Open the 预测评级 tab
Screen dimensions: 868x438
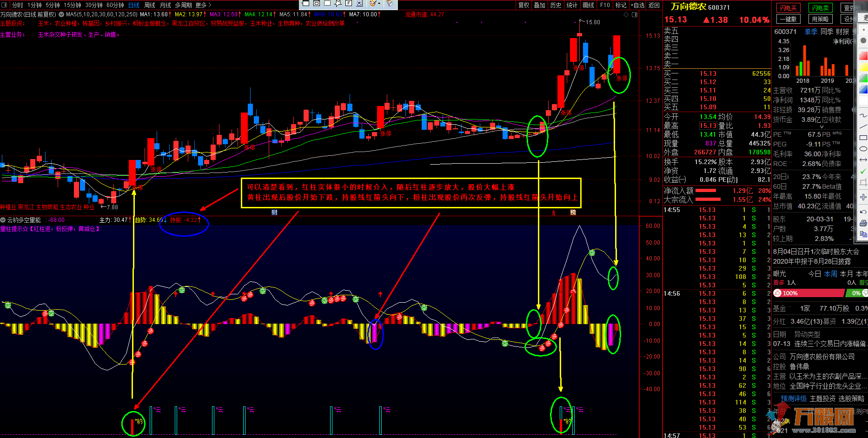coord(794,398)
